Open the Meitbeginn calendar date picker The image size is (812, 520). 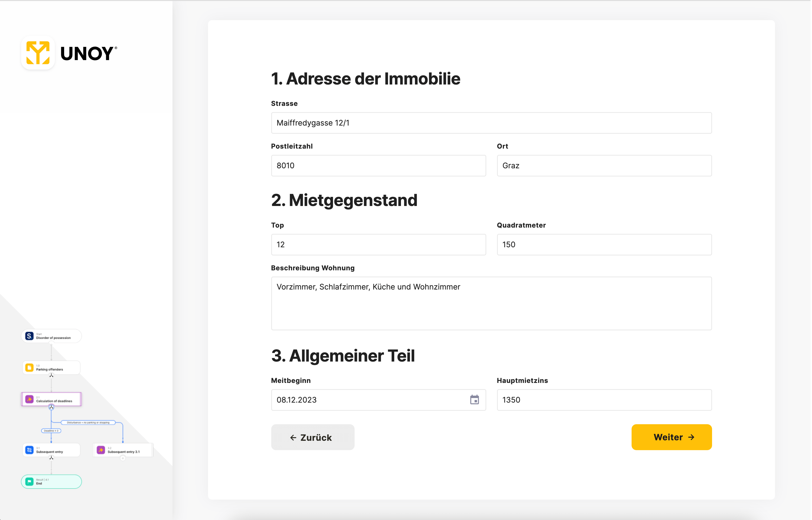[x=475, y=400]
